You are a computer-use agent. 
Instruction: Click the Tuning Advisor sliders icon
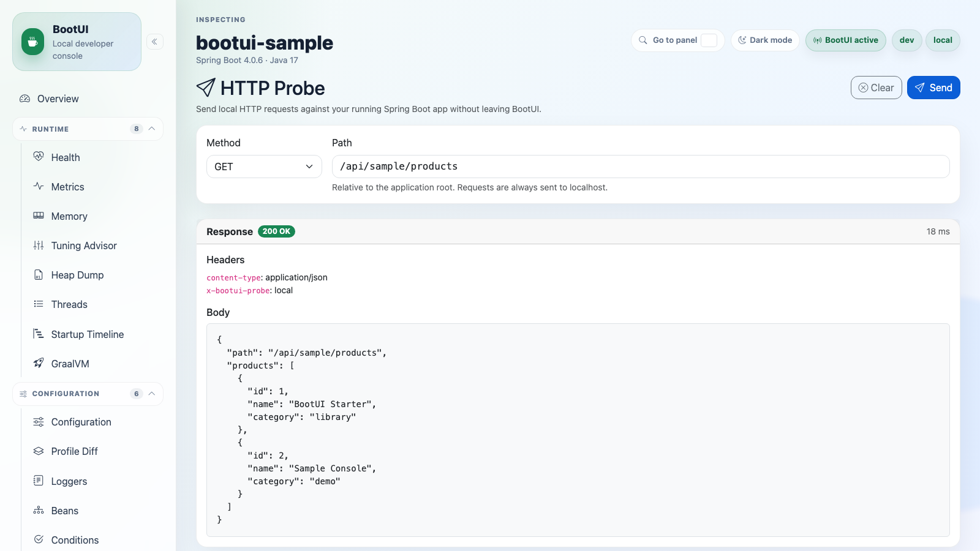click(39, 245)
